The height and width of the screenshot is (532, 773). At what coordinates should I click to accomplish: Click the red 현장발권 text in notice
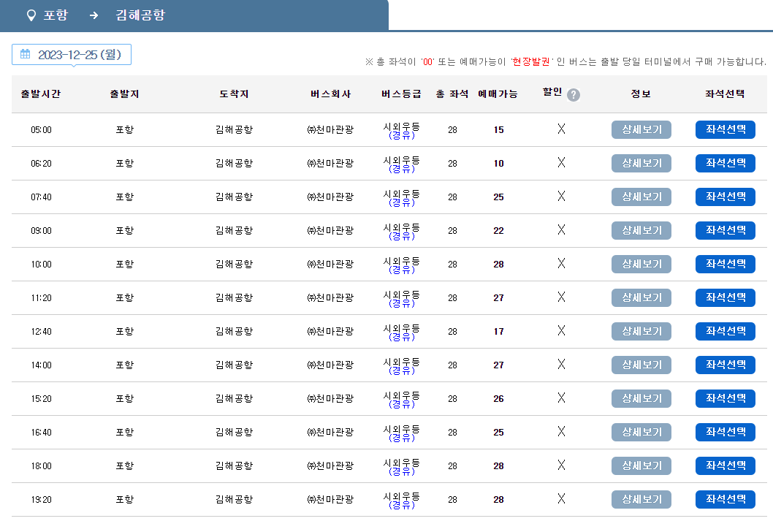click(531, 61)
